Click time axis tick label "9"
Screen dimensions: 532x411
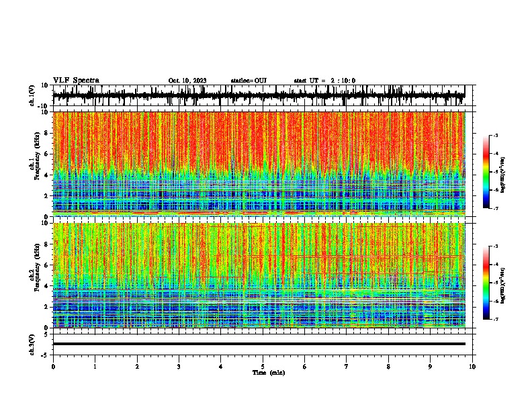click(430, 367)
